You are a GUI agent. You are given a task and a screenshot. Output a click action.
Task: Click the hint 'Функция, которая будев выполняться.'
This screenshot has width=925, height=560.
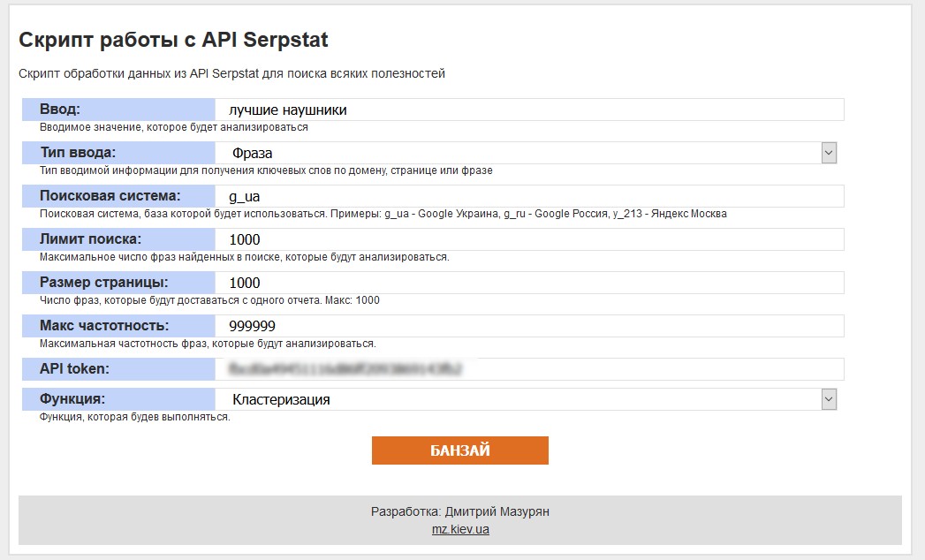pyautogui.click(x=135, y=417)
